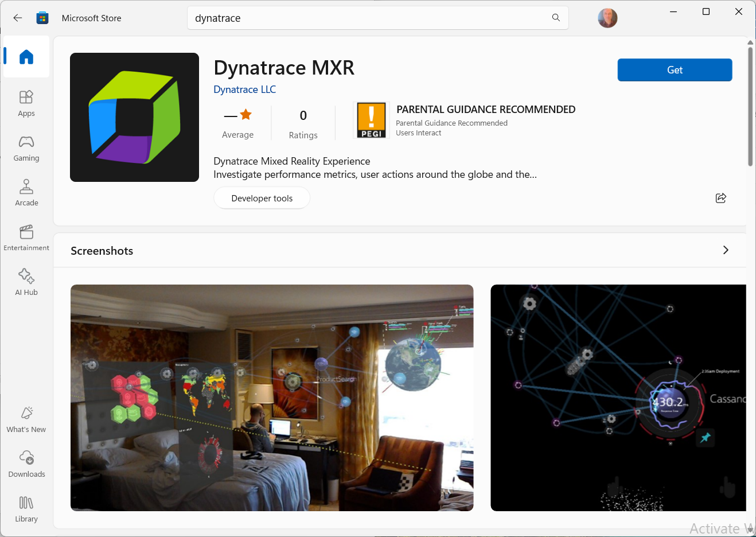
Task: Open the Entertainment section
Action: [x=26, y=238]
